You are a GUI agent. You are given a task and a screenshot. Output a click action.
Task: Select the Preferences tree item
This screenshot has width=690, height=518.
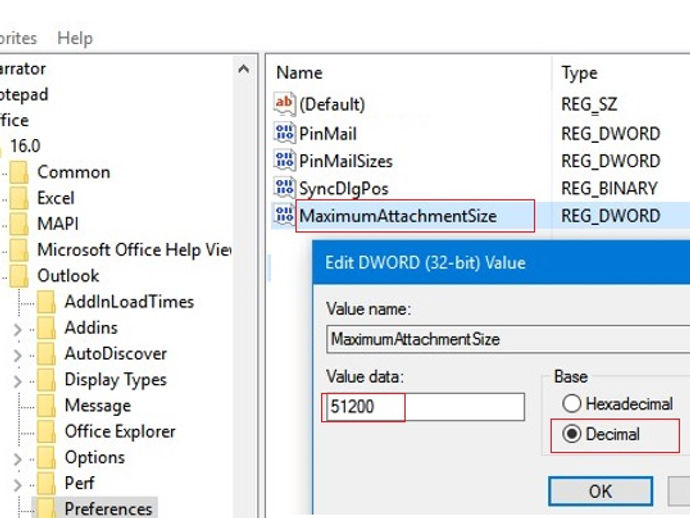pos(108,509)
